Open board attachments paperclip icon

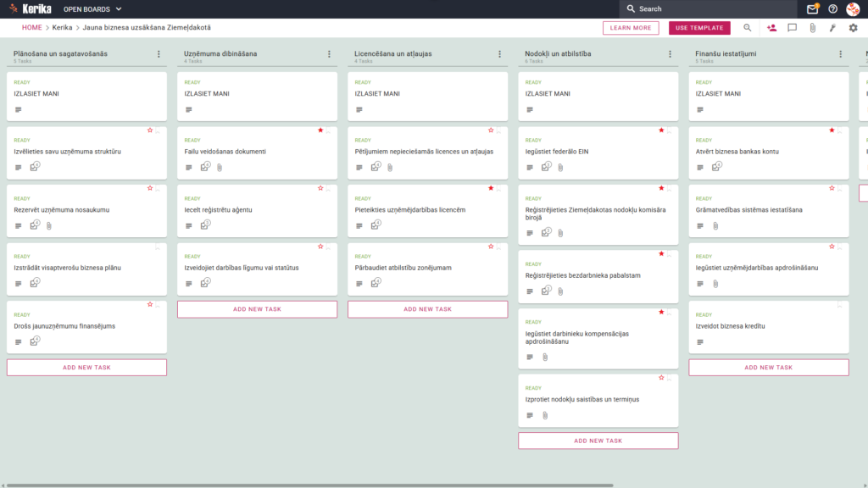coord(813,28)
